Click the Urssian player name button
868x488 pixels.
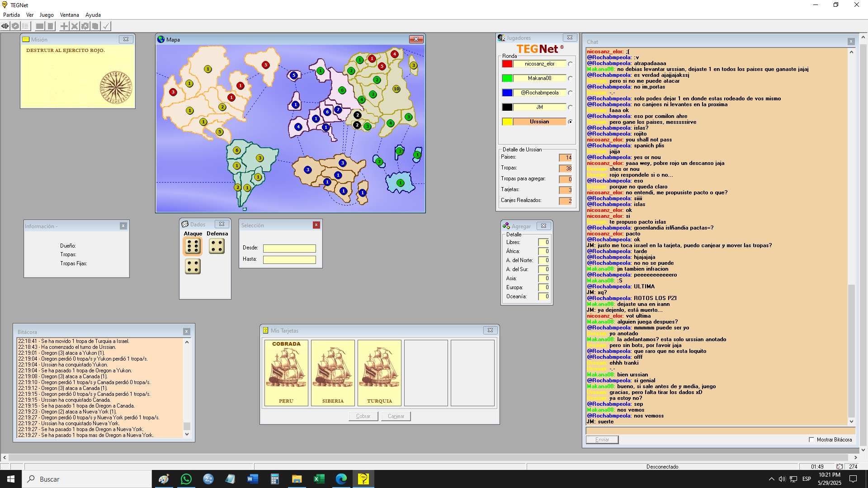tap(539, 122)
